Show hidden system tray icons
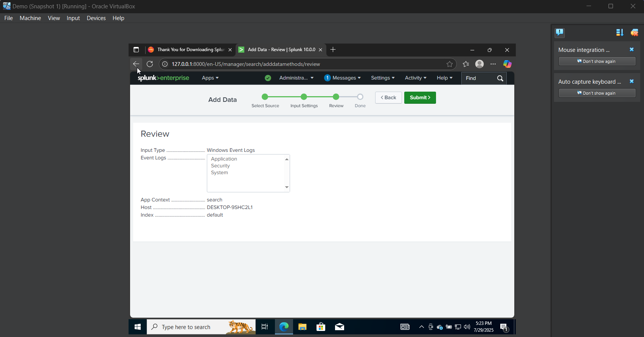Viewport: 644px width, 337px height. pyautogui.click(x=422, y=327)
